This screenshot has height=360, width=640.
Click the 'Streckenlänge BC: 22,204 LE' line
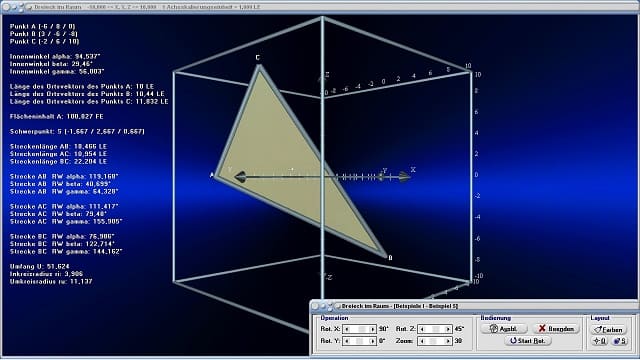[58, 162]
